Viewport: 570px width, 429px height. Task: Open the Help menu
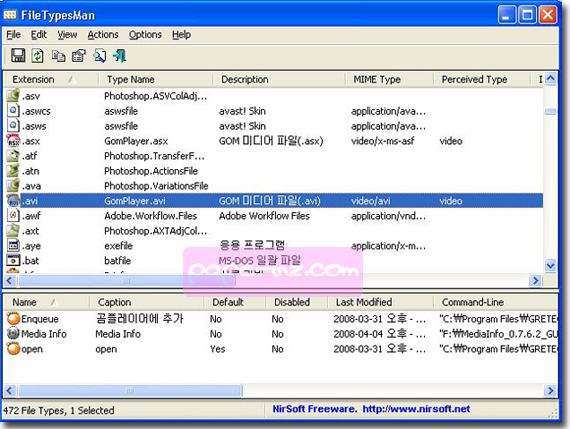(181, 35)
